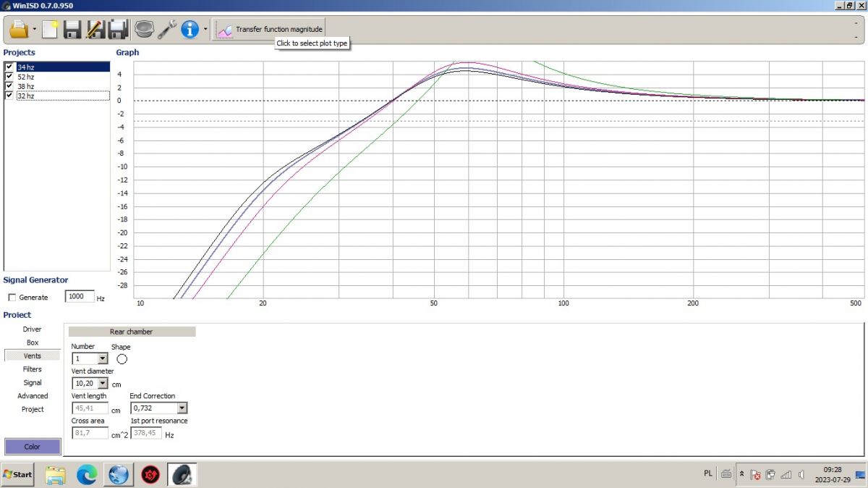Click the Save As floppy-with-pencil icon
The width and height of the screenshot is (868, 488).
95,30
